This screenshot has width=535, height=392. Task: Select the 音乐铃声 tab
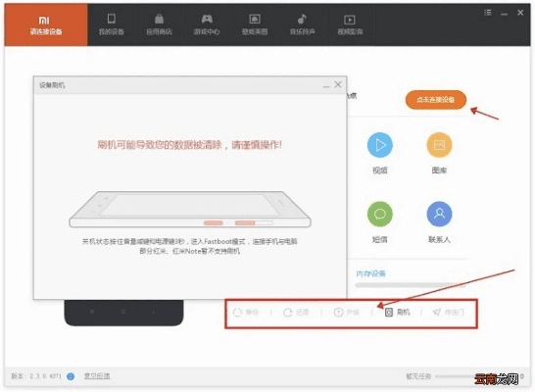302,24
